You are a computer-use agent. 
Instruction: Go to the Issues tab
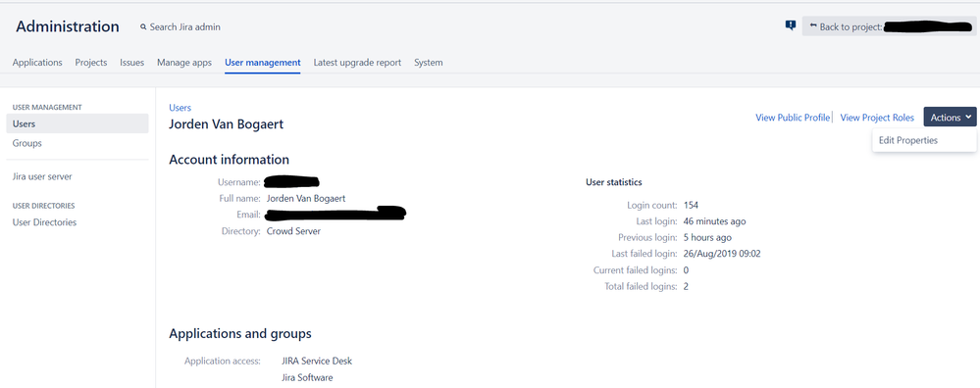pos(131,63)
